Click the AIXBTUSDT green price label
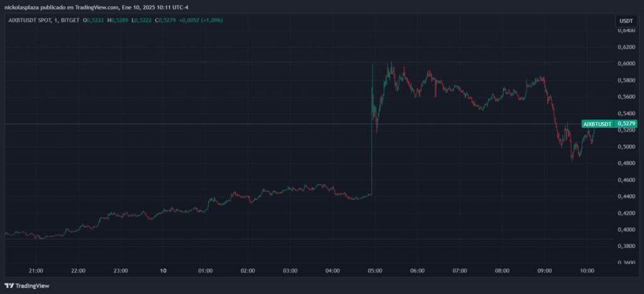The width and height of the screenshot is (644, 294). (597, 124)
